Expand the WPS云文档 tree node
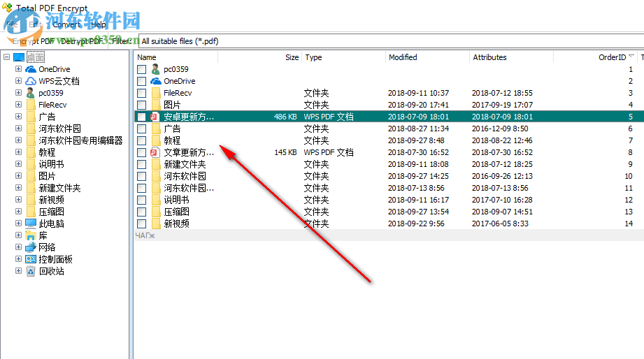644x359 pixels. coord(18,81)
